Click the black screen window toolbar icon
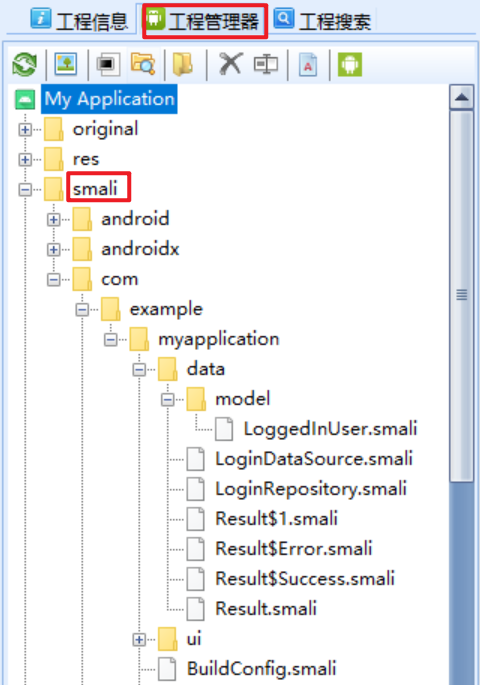The width and height of the screenshot is (480, 685). 107,65
